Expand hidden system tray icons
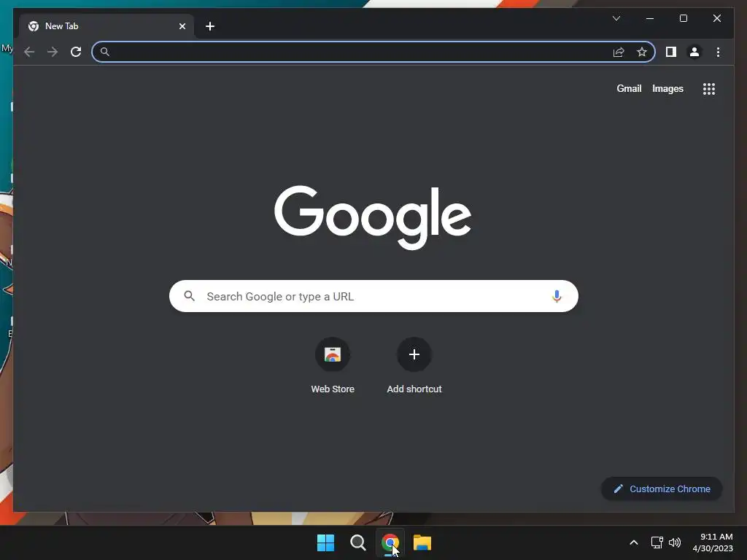This screenshot has height=560, width=747. pyautogui.click(x=634, y=542)
